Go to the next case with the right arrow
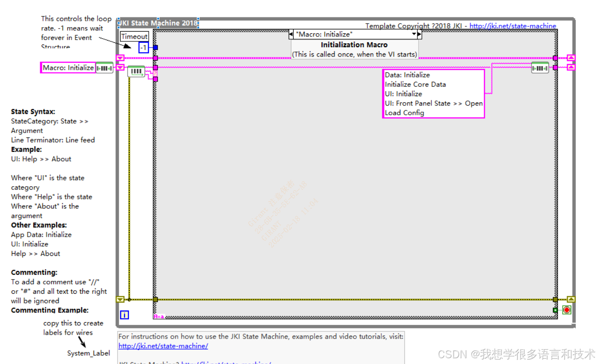The image size is (597, 364). click(x=420, y=34)
